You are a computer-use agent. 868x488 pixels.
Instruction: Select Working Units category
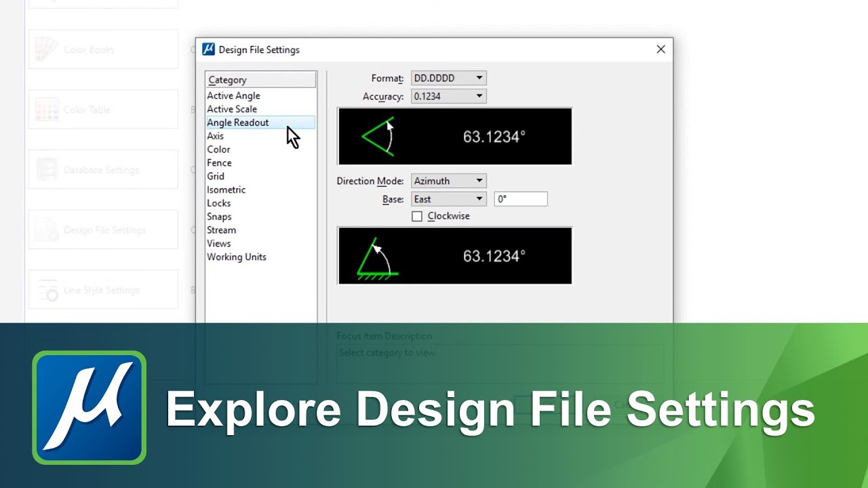(x=260, y=257)
